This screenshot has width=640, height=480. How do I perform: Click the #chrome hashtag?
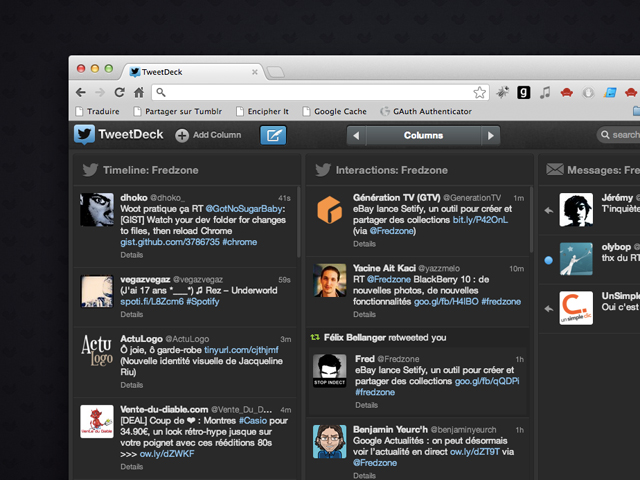pyautogui.click(x=240, y=242)
